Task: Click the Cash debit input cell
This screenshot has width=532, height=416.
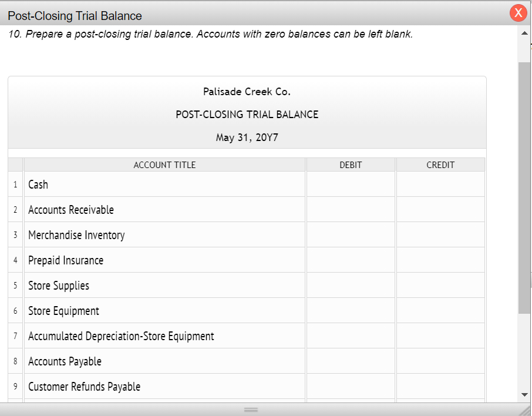Action: tap(351, 184)
